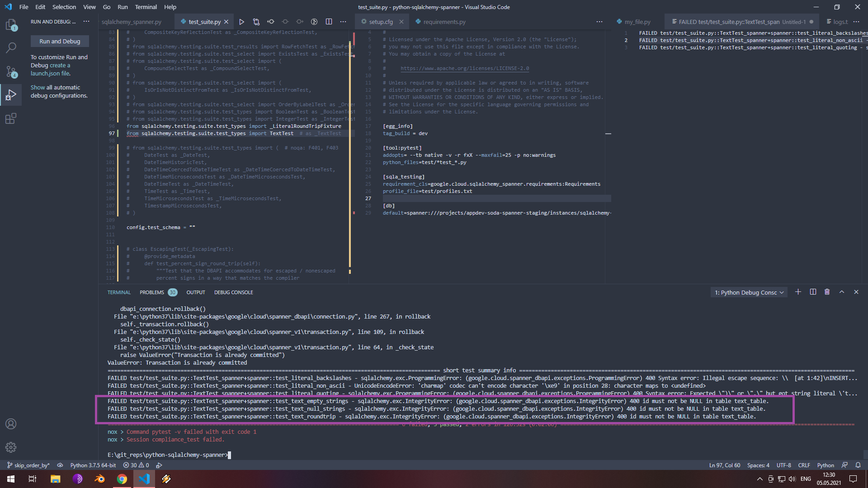The image size is (868, 488).
Task: Toggle the split terminal icon
Action: click(813, 292)
